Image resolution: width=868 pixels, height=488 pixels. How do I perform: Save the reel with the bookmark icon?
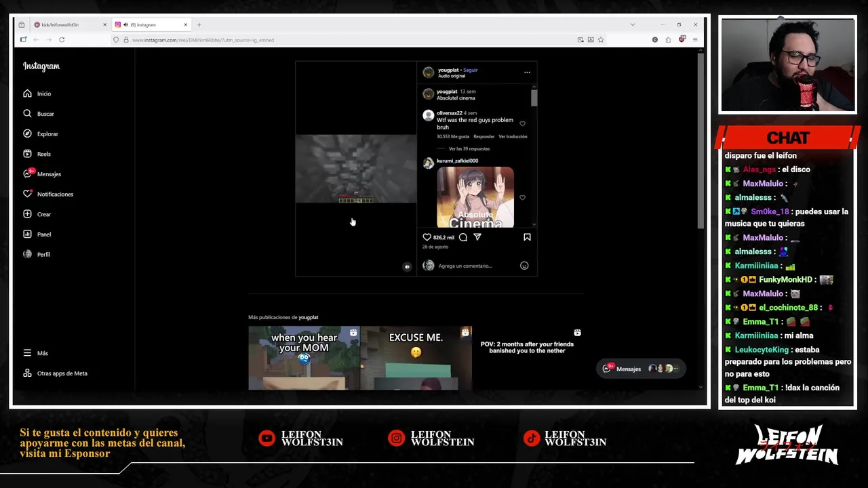point(527,237)
